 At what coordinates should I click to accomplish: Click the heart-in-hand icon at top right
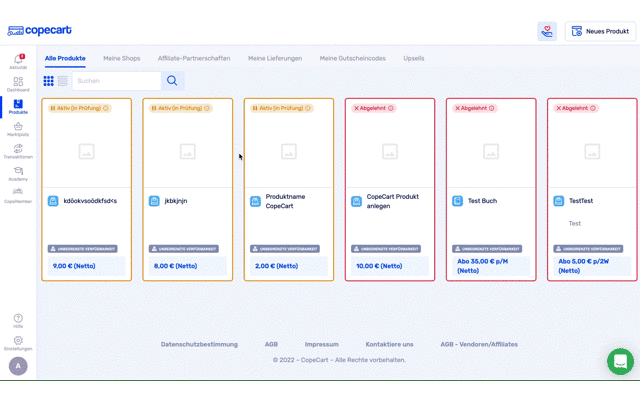pyautogui.click(x=547, y=32)
